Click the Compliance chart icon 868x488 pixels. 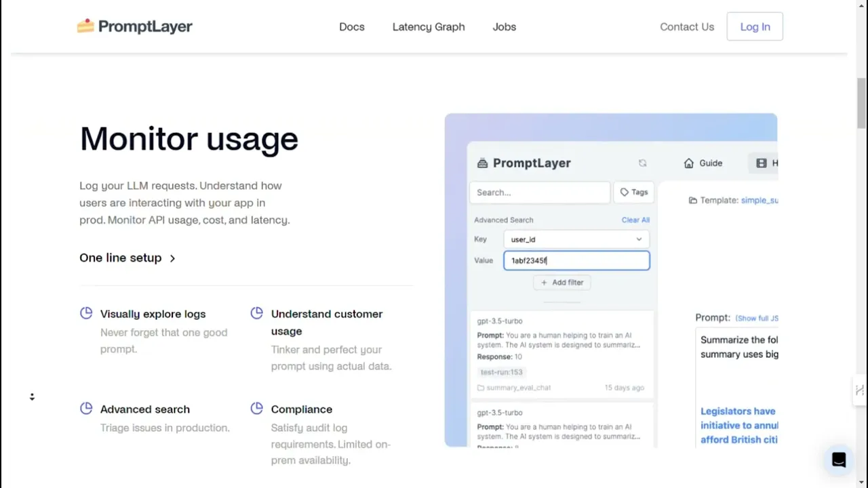pyautogui.click(x=256, y=409)
